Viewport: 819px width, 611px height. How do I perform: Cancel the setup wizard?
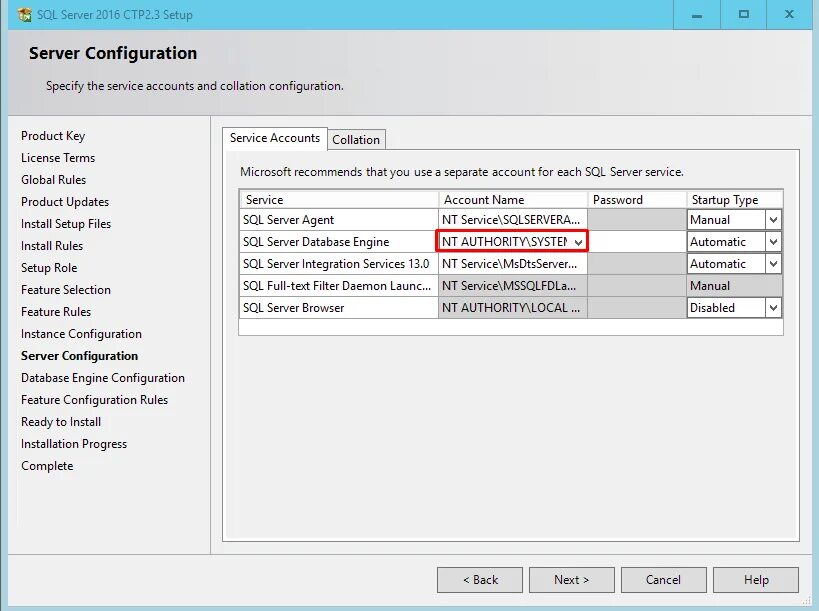click(663, 580)
